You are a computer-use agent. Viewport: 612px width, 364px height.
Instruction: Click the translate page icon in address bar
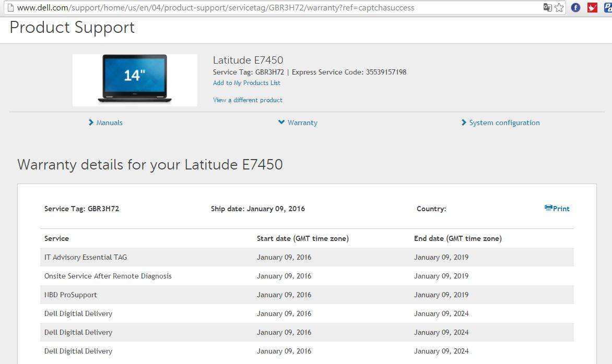(547, 7)
